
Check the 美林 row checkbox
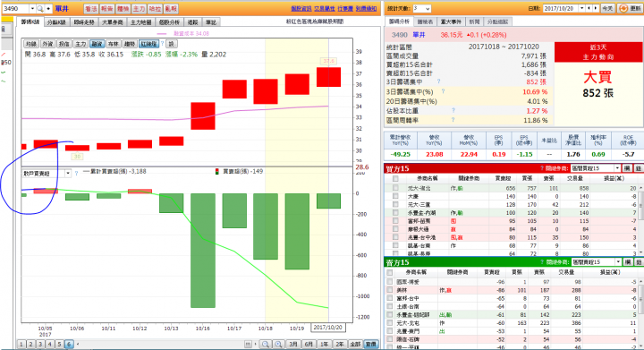(x=390, y=290)
